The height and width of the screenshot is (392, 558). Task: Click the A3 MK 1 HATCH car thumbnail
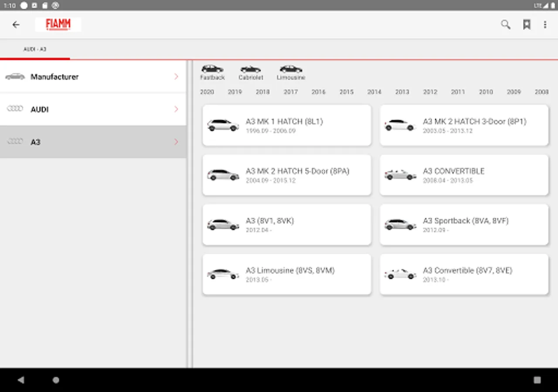223,125
